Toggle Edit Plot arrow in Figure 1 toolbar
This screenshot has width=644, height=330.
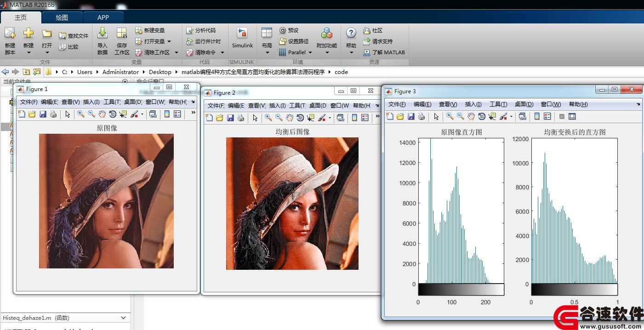click(68, 114)
